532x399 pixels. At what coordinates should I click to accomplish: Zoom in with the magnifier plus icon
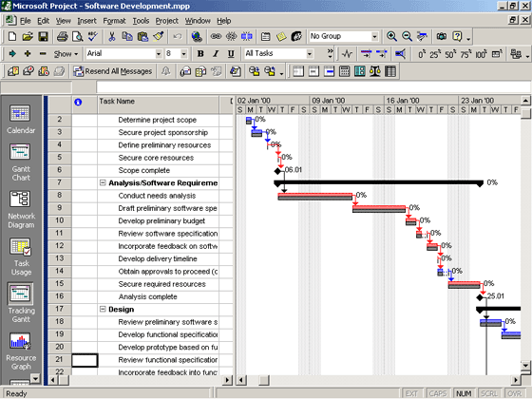[391, 36]
